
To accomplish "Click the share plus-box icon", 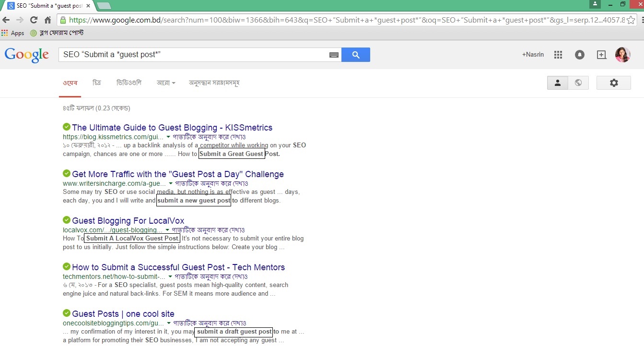I will coord(601,55).
